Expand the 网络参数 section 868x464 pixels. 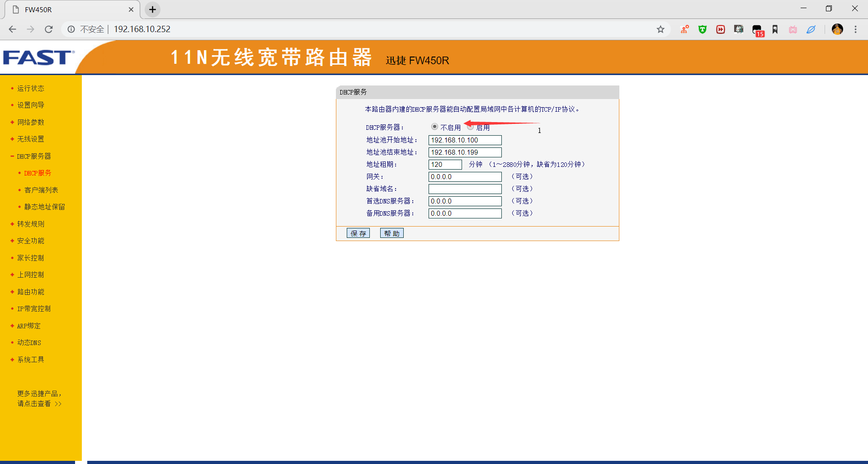(30, 122)
